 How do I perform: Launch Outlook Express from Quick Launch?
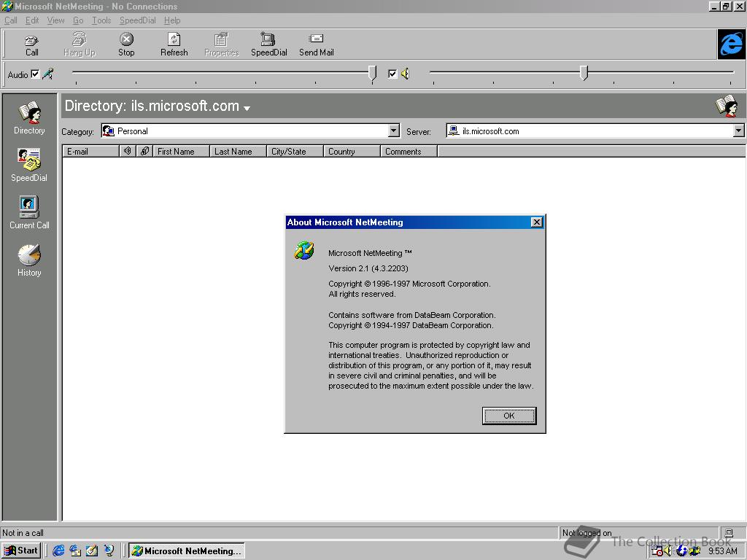tap(75, 551)
